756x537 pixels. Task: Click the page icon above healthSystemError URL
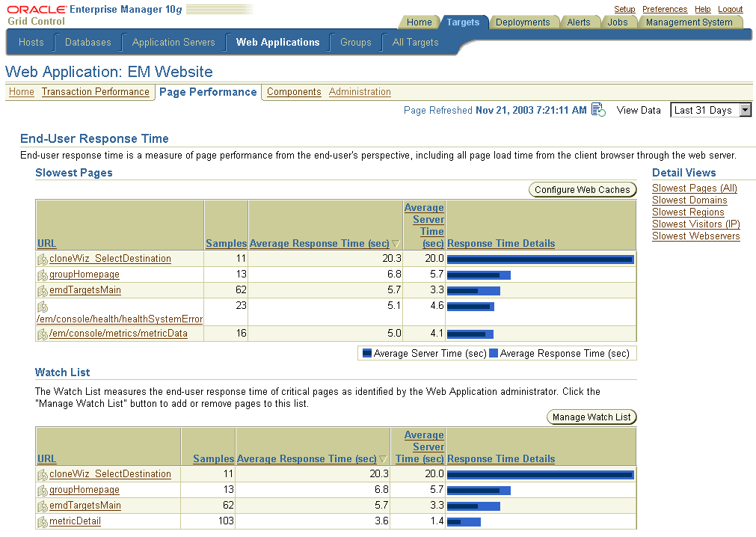pyautogui.click(x=41, y=305)
